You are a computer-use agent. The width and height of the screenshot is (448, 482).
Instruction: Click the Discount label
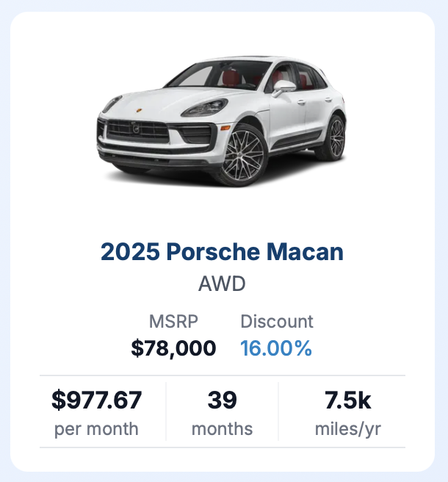pos(277,322)
